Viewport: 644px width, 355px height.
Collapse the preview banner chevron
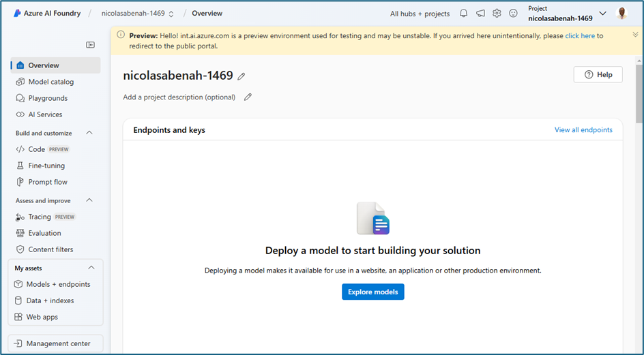pos(635,35)
